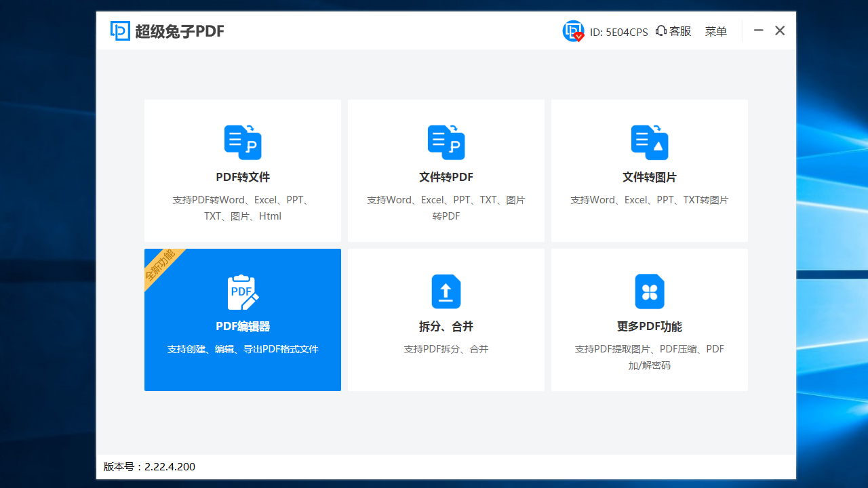Open the 菜单 menu
The width and height of the screenshot is (868, 488).
click(715, 31)
